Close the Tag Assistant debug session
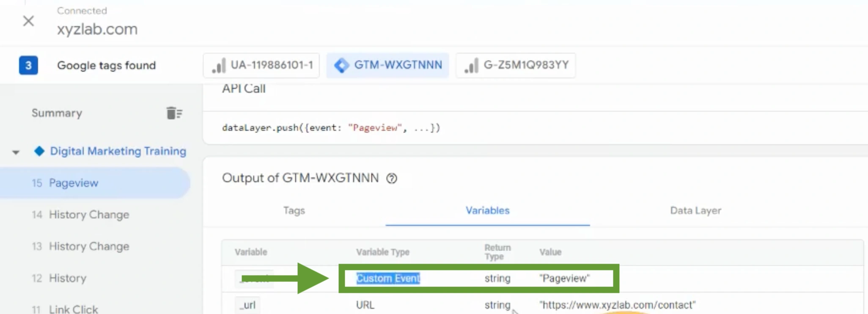The width and height of the screenshot is (868, 314). pos(28,21)
